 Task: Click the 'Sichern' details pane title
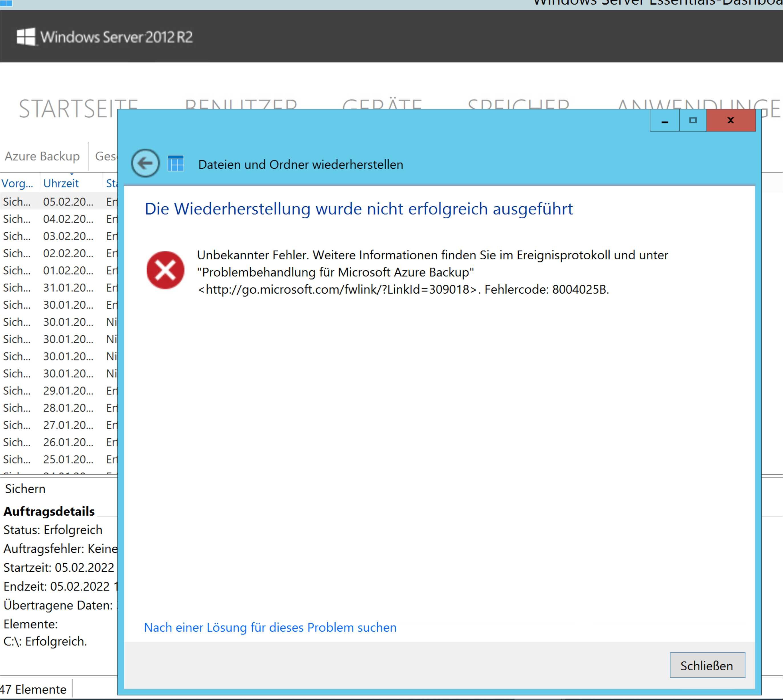(25, 489)
